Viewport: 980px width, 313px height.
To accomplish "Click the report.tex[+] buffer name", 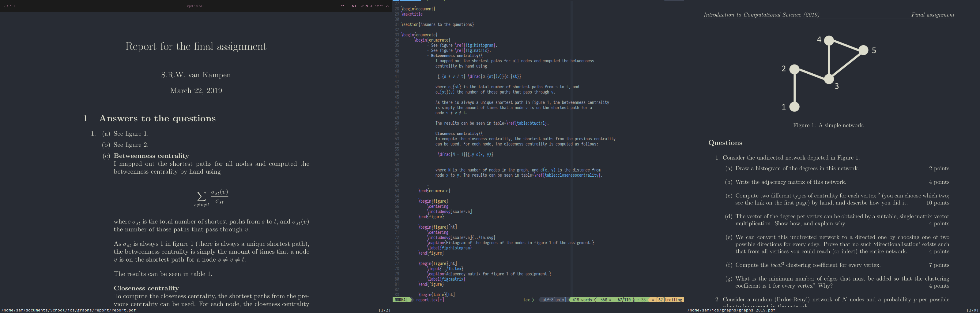I will pos(430,300).
